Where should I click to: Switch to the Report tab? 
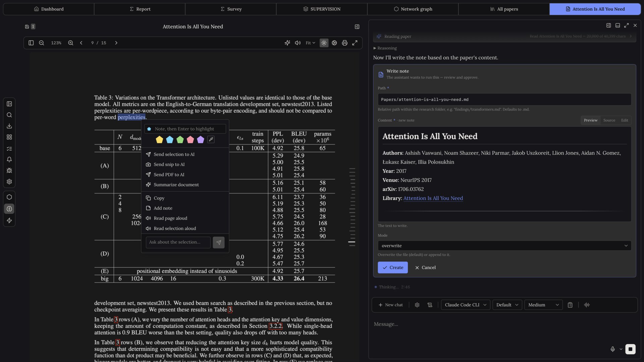tap(140, 9)
